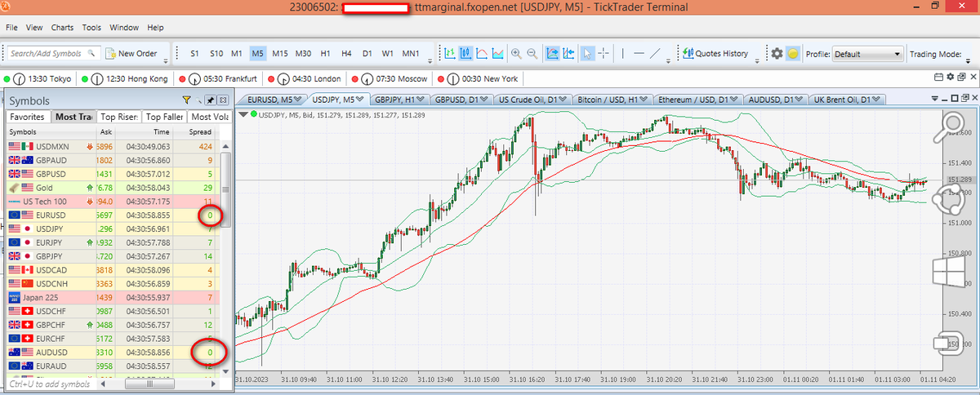Open world clock bar settings gear
Screen dimensions: 980x395
[x=949, y=77]
